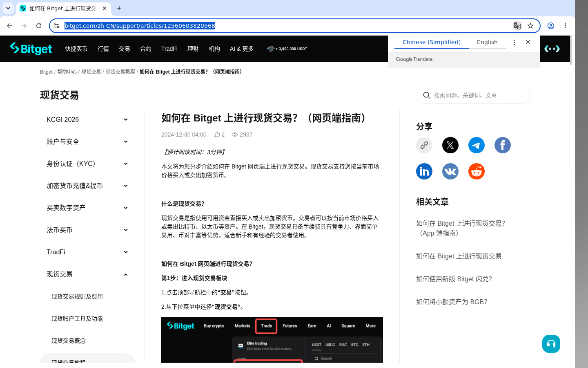This screenshot has width=588, height=368.
Task: Open 现货交易规则及费用 in the sidebar
Action: pyautogui.click(x=77, y=296)
